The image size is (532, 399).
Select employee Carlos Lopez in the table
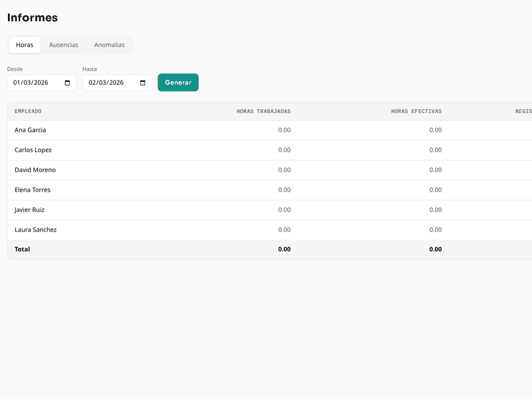click(33, 150)
